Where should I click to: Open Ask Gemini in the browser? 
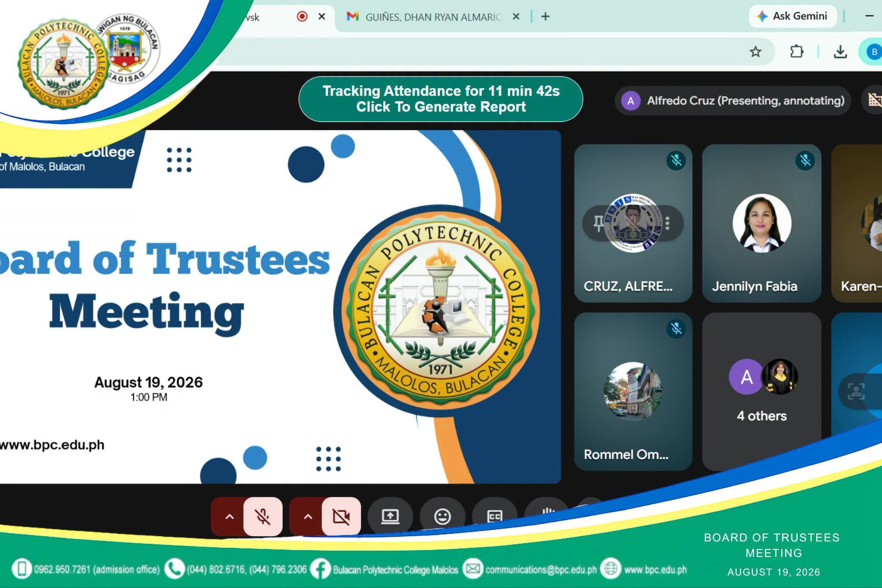[793, 16]
